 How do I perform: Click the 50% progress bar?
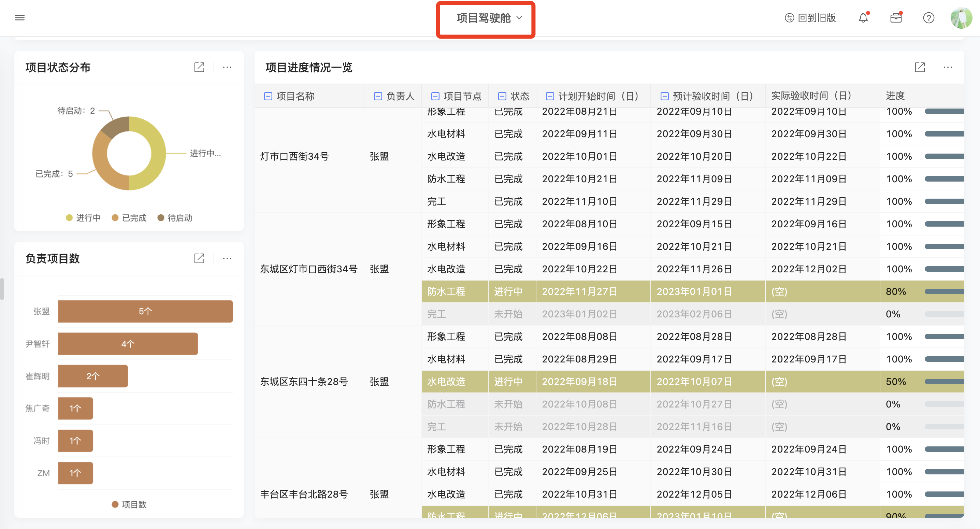coord(944,382)
